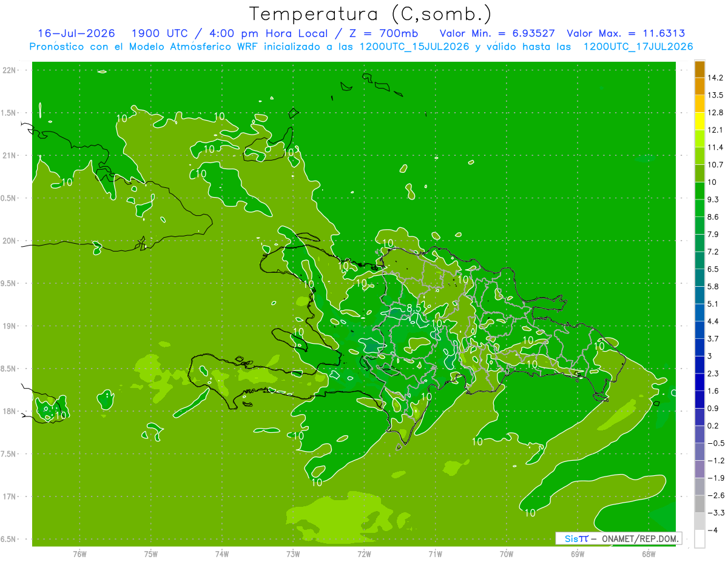Viewport: 728px width, 562px height.
Task: Pick the orange swatch between 13.5 and 14.2
Action: tap(699, 86)
